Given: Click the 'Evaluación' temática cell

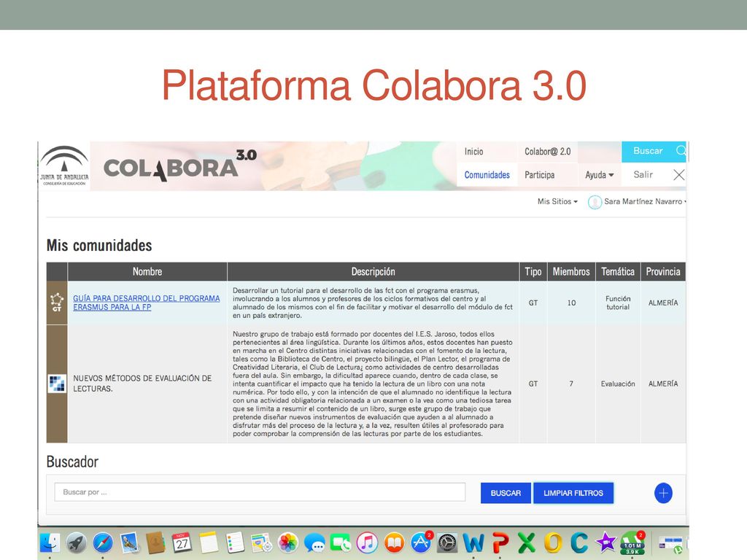Looking at the screenshot, I should (x=618, y=384).
